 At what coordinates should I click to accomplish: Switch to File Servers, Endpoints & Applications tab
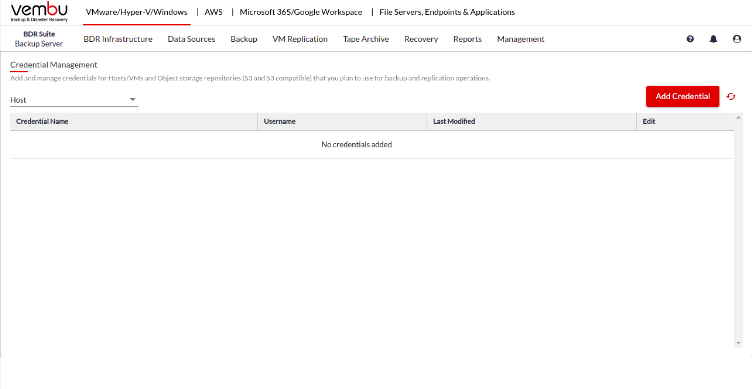click(x=447, y=12)
